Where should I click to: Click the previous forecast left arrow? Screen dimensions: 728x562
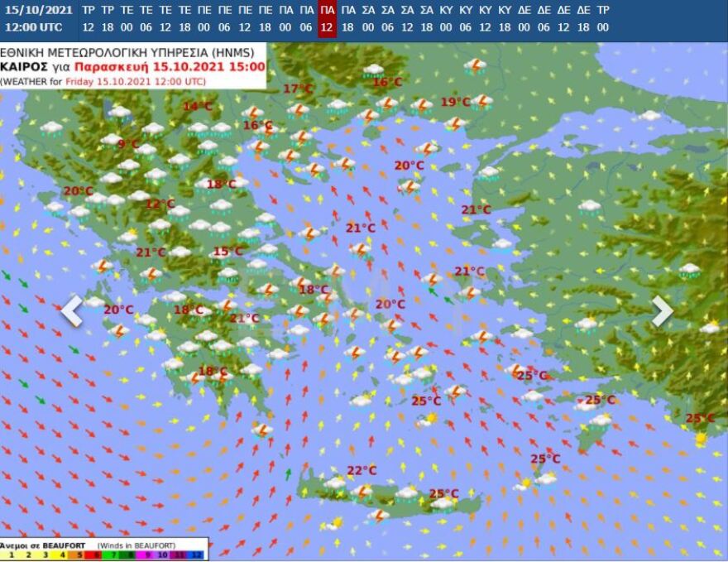click(x=73, y=311)
